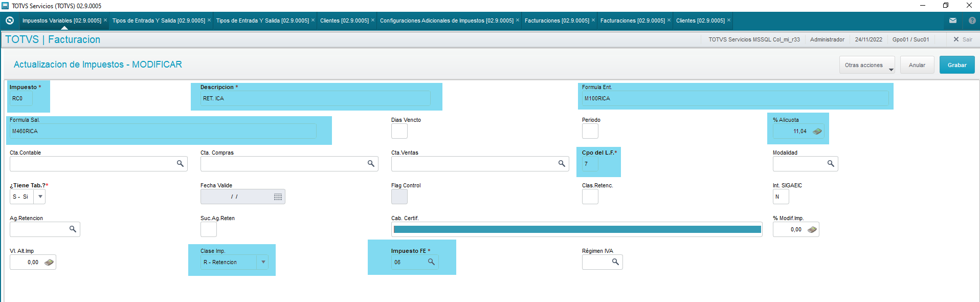This screenshot has width=980, height=302.
Task: Click the Int. SIGAEIC field
Action: [781, 197]
